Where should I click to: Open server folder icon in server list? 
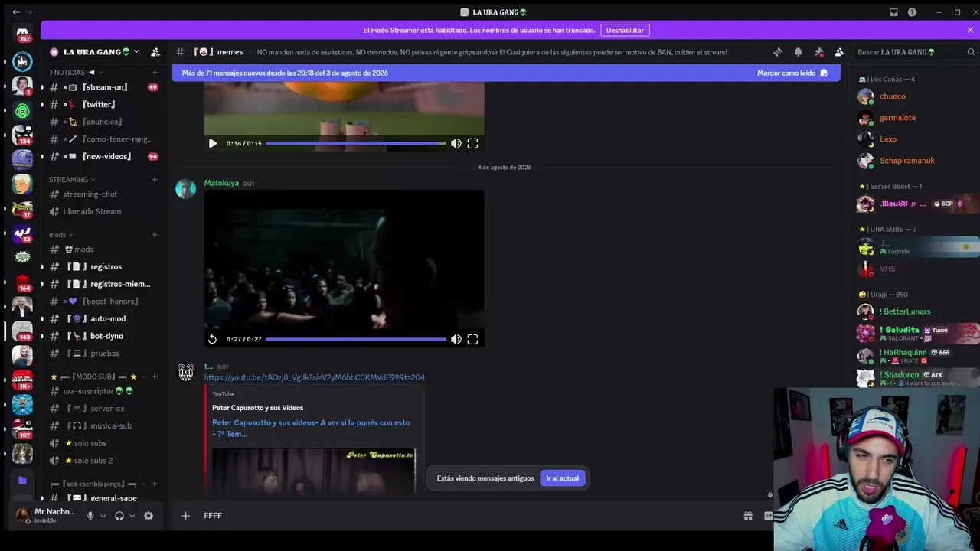(22, 481)
